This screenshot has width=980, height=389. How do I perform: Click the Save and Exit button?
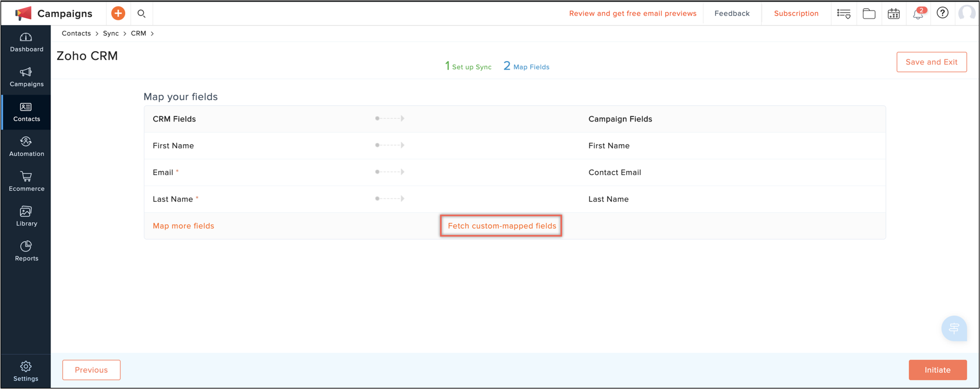coord(932,62)
